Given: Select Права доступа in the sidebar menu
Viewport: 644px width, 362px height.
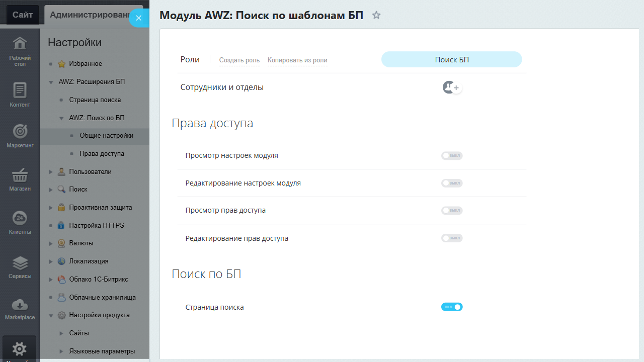Looking at the screenshot, I should 102,154.
